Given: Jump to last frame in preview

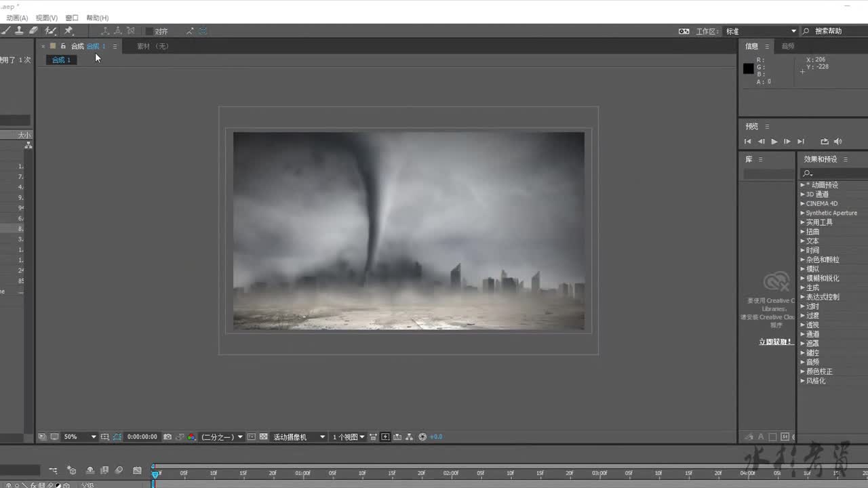Looking at the screenshot, I should [x=800, y=142].
